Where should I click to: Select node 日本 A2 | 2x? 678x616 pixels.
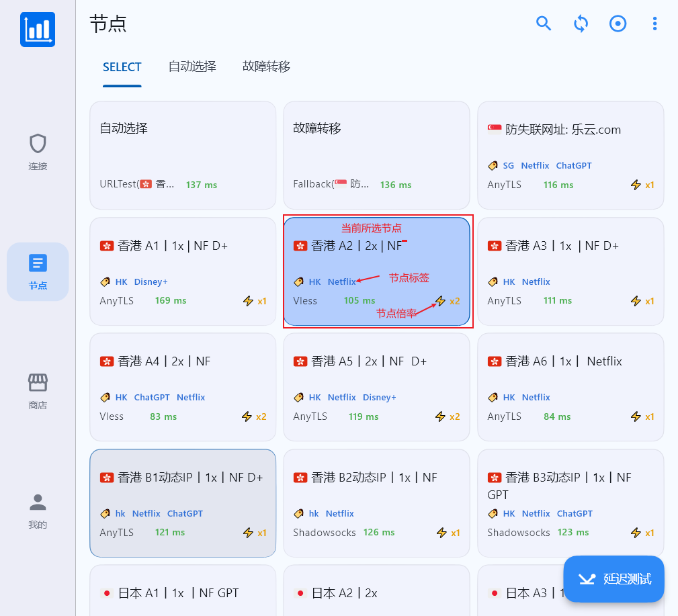point(376,590)
